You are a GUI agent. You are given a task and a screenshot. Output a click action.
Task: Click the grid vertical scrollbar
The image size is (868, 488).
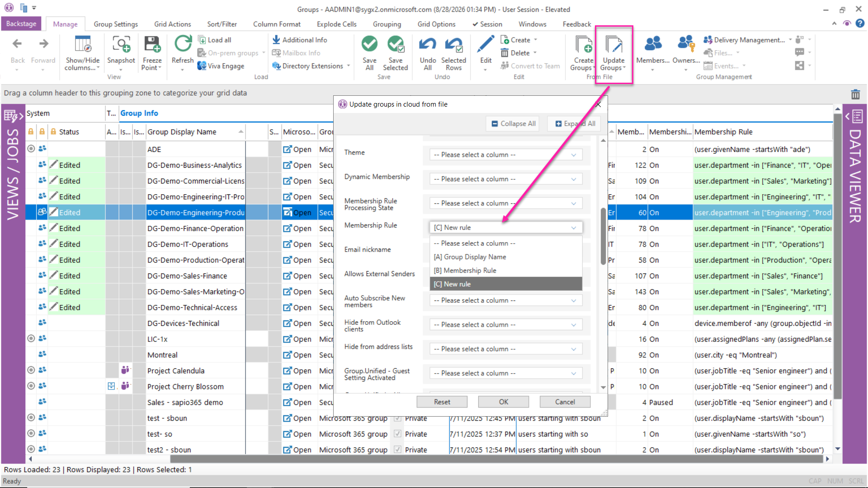tap(837, 255)
